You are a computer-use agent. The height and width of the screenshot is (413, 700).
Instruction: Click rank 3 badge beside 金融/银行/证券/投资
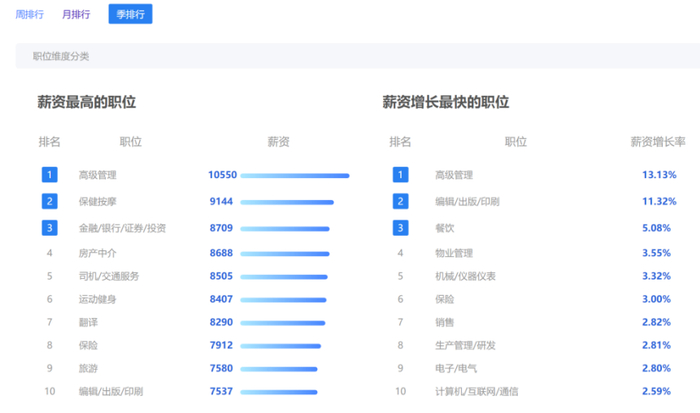49,228
